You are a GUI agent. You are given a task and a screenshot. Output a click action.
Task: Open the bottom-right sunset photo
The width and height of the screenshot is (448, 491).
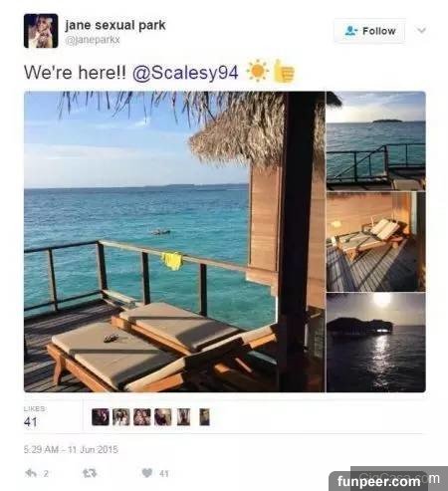[x=376, y=343]
